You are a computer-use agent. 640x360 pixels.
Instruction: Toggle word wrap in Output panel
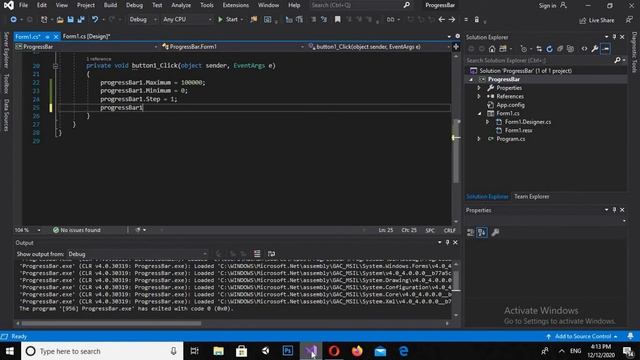tap(271, 254)
